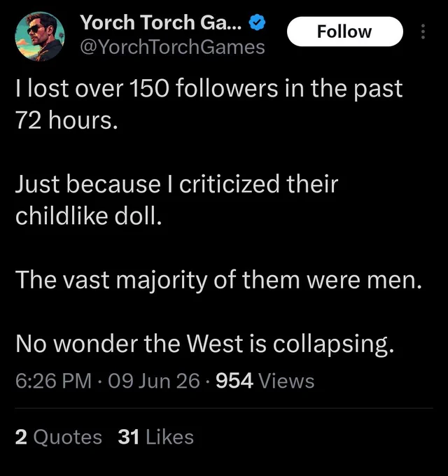View the 31 Likes list
The height and width of the screenshot is (476, 448).
pyautogui.click(x=155, y=437)
